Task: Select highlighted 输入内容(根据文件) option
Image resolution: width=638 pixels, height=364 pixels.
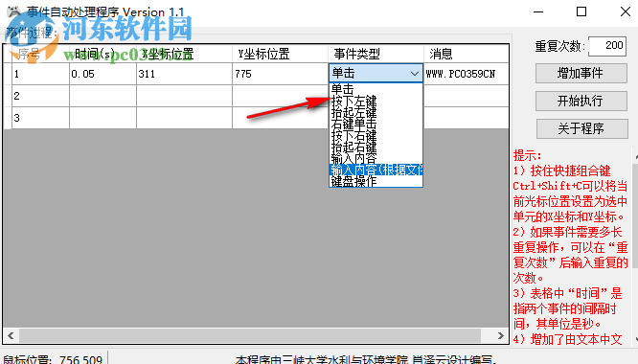Action: pyautogui.click(x=376, y=170)
